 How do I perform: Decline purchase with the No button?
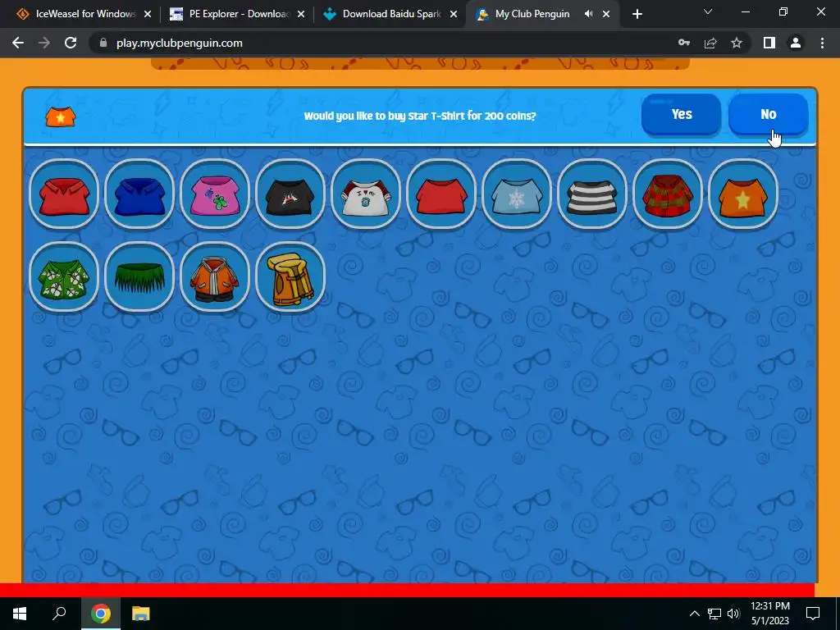(x=768, y=115)
